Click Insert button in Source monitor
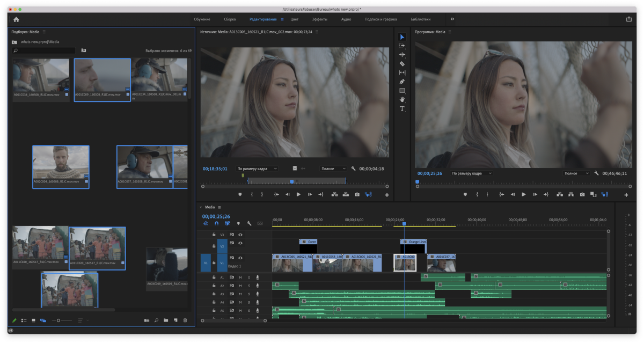The width and height of the screenshot is (644, 343). 334,194
